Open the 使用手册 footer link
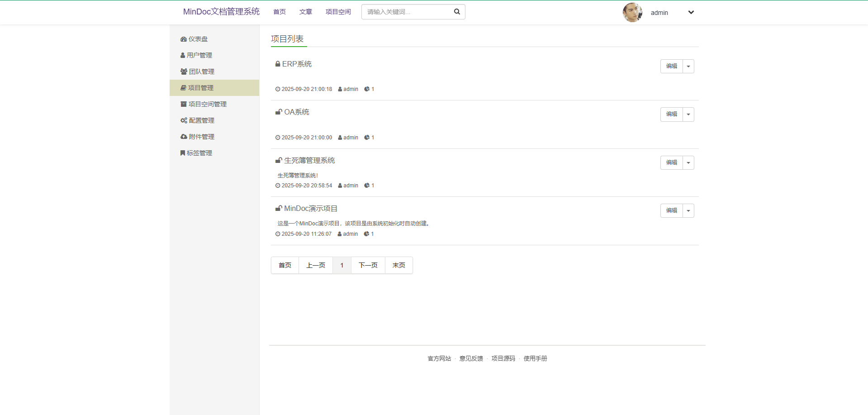Viewport: 868px width, 415px height. click(x=535, y=358)
